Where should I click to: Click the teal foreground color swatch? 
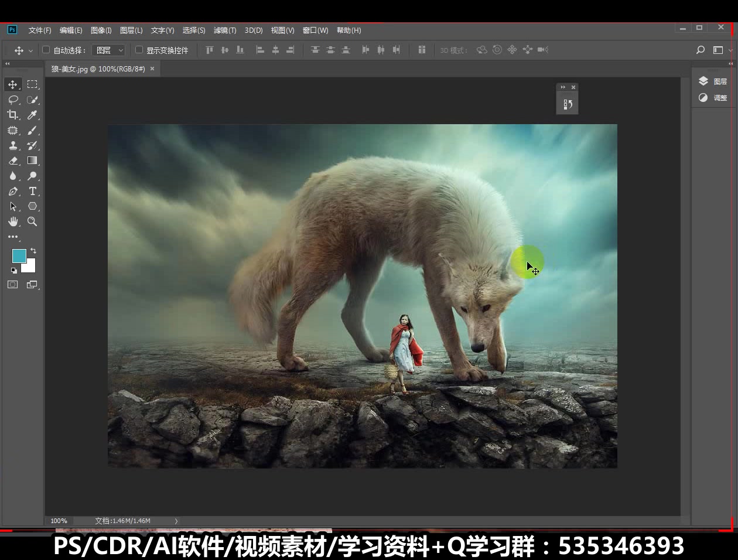coord(19,256)
